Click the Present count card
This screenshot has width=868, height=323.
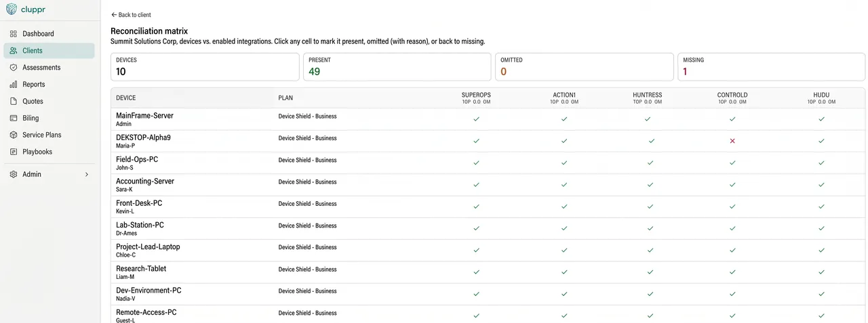[397, 67]
